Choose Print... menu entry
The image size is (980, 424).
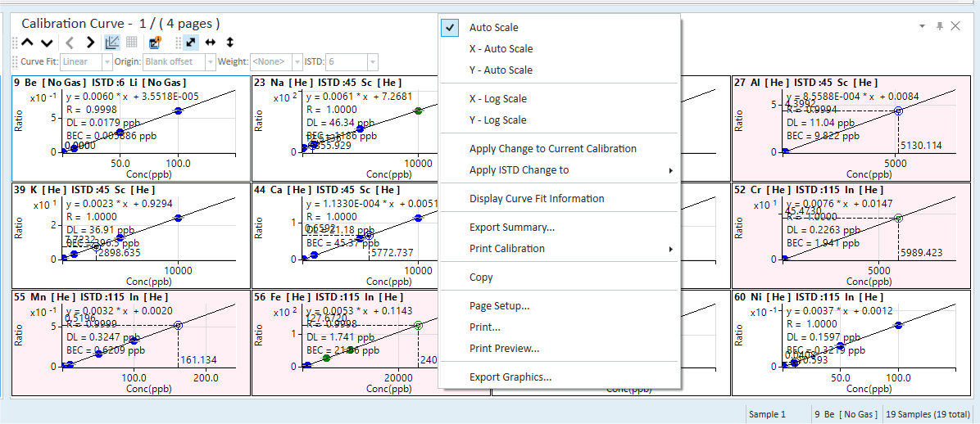pyautogui.click(x=560, y=327)
